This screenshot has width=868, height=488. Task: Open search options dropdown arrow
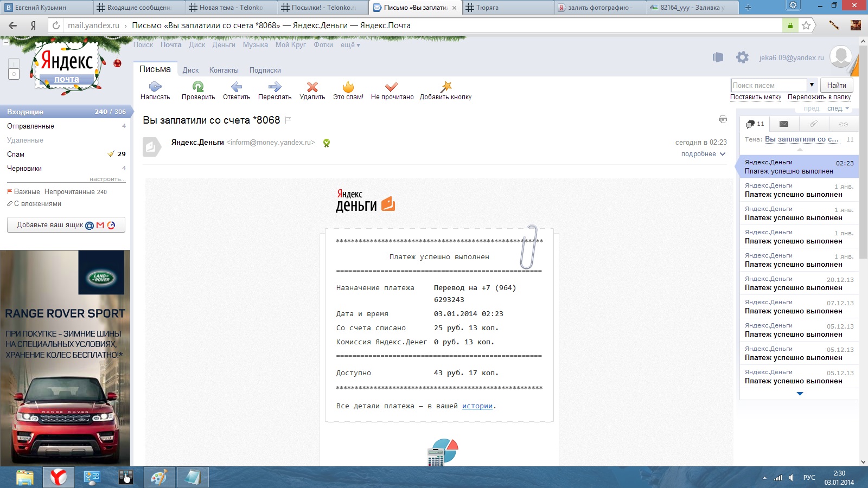[x=812, y=85]
